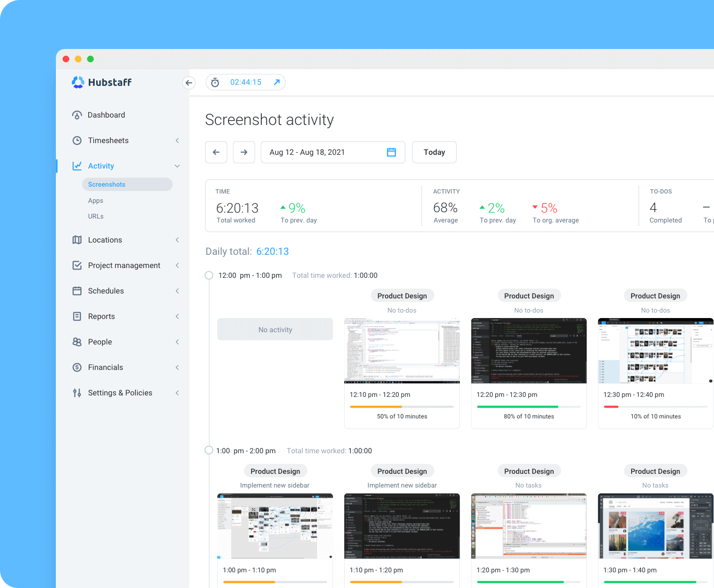Collapse sidebar with the back arrow icon
This screenshot has width=714, height=588.
coord(189,83)
